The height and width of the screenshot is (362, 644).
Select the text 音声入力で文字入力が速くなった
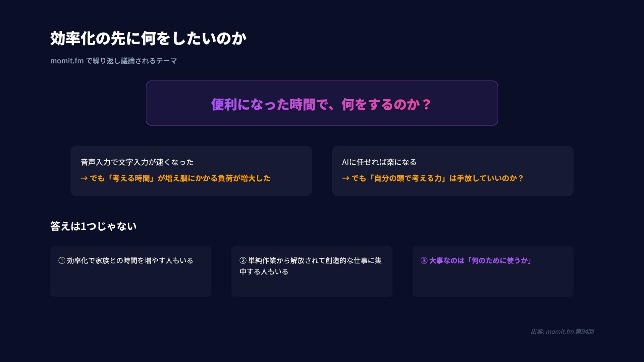coord(137,162)
